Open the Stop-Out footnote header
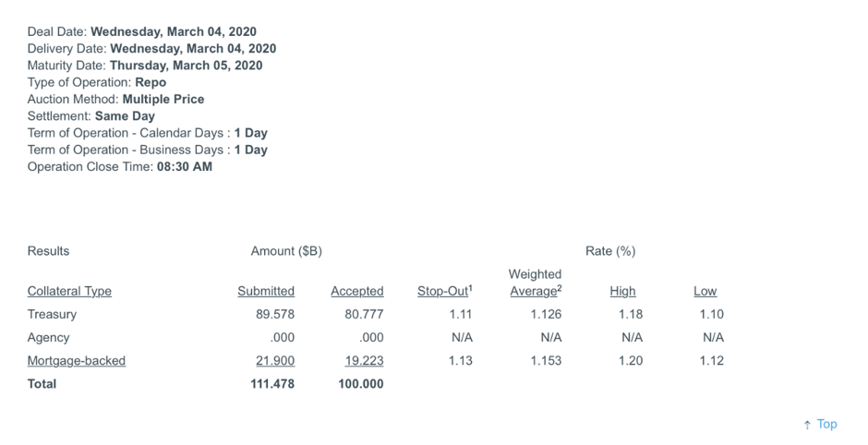 (444, 291)
